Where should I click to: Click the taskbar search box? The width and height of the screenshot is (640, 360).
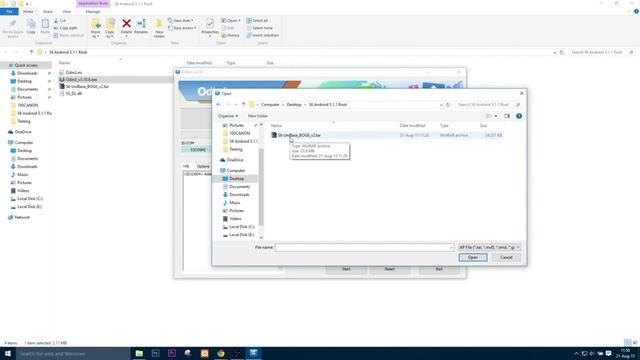click(x=73, y=353)
